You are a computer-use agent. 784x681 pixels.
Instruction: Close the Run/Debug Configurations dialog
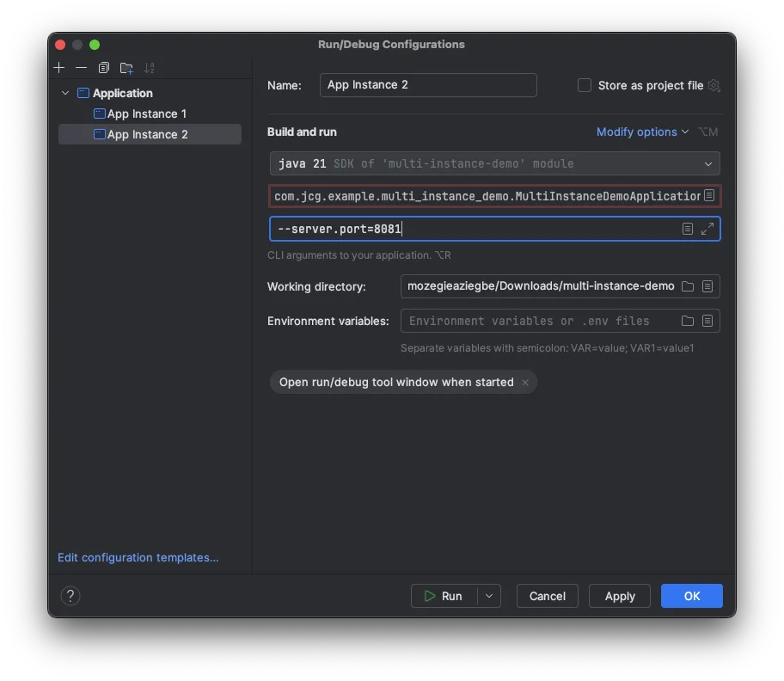click(60, 45)
